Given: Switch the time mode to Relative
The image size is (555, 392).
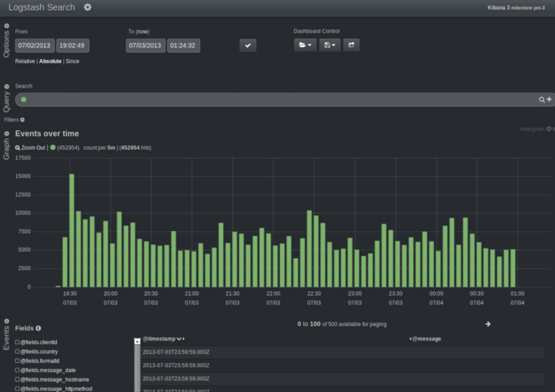Looking at the screenshot, I should click(25, 61).
